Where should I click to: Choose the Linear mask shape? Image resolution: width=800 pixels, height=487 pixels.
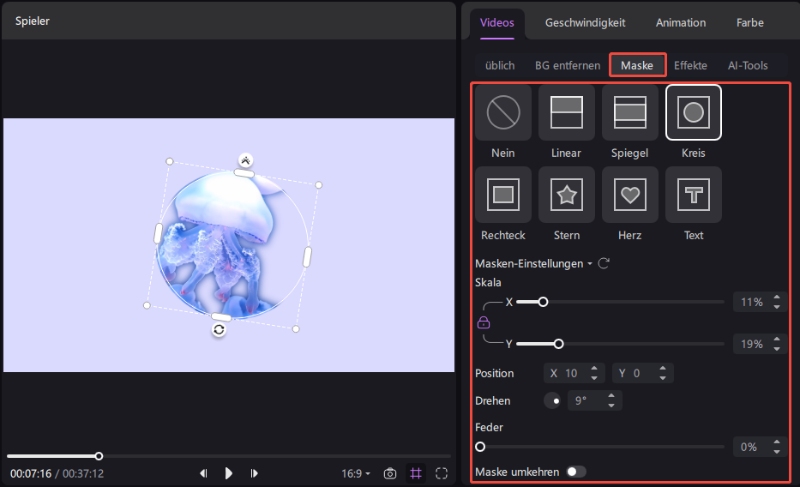click(566, 112)
